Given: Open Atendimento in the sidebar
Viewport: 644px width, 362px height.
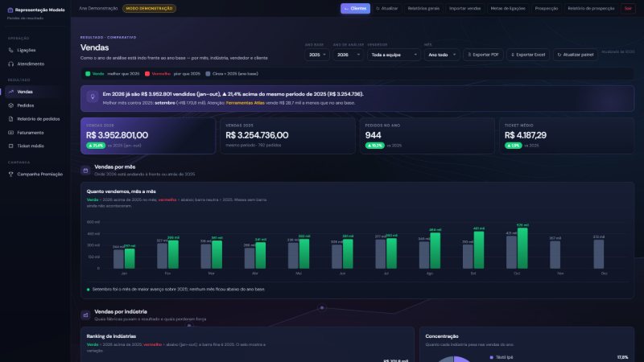Looking at the screenshot, I should coord(35,64).
